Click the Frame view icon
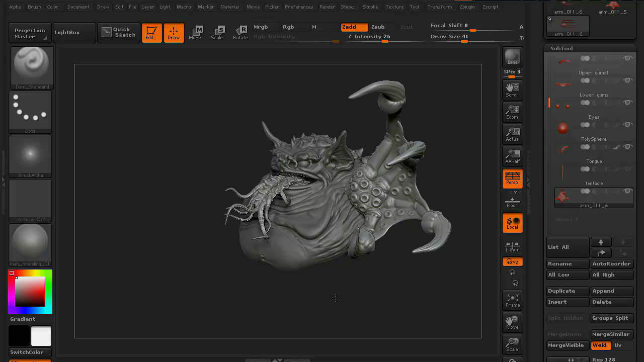Image resolution: width=644 pixels, height=362 pixels. coord(512,300)
